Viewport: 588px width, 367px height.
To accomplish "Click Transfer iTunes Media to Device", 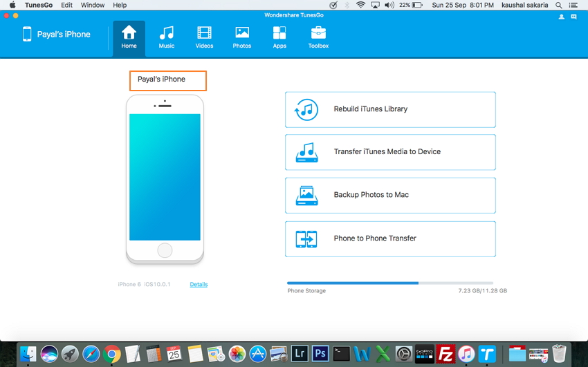I will click(390, 152).
